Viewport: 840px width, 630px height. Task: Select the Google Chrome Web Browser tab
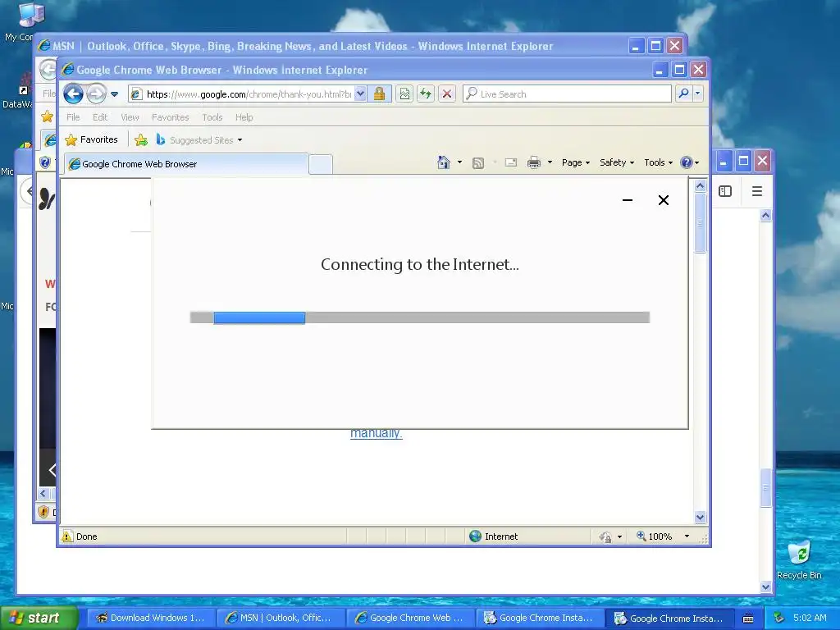[186, 164]
